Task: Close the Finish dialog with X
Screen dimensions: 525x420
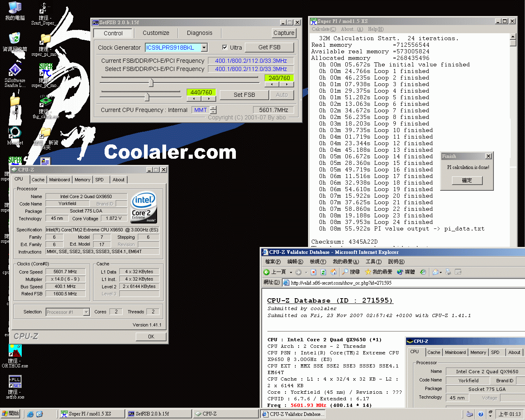Action: 488,156
